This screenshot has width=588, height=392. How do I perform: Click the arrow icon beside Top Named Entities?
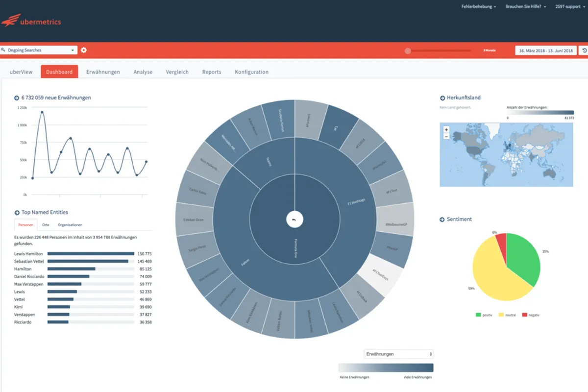tap(17, 213)
